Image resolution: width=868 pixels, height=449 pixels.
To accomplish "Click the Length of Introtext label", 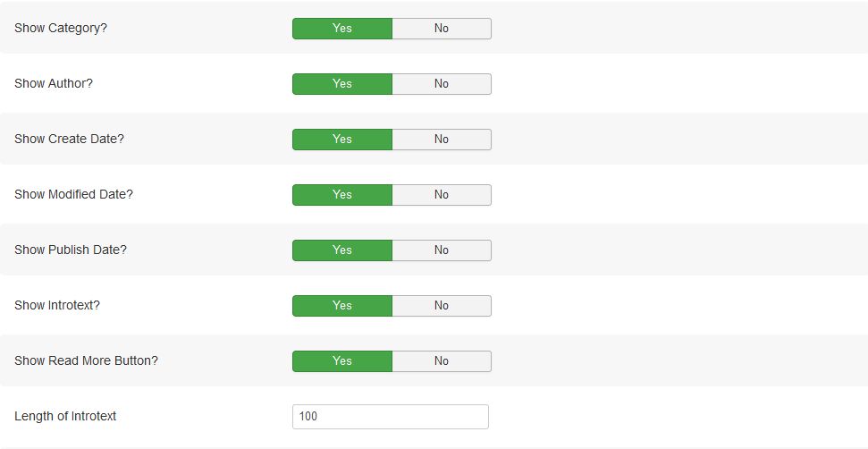I will pos(65,416).
